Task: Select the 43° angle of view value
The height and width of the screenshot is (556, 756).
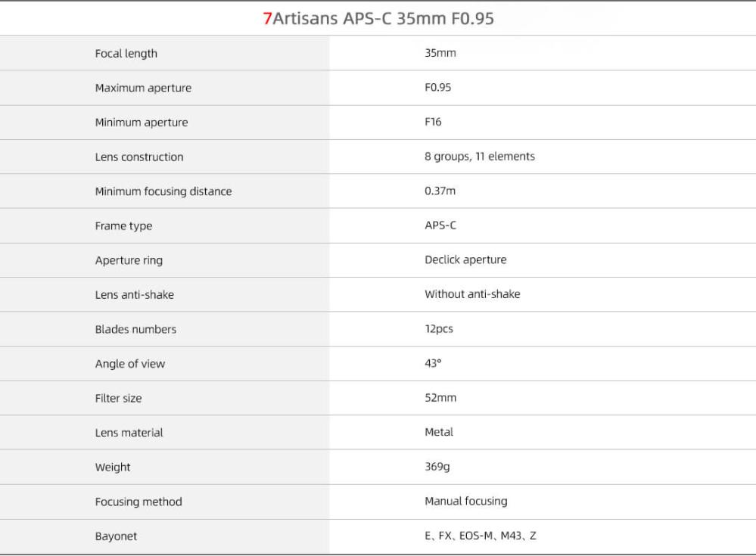Action: 433,363
